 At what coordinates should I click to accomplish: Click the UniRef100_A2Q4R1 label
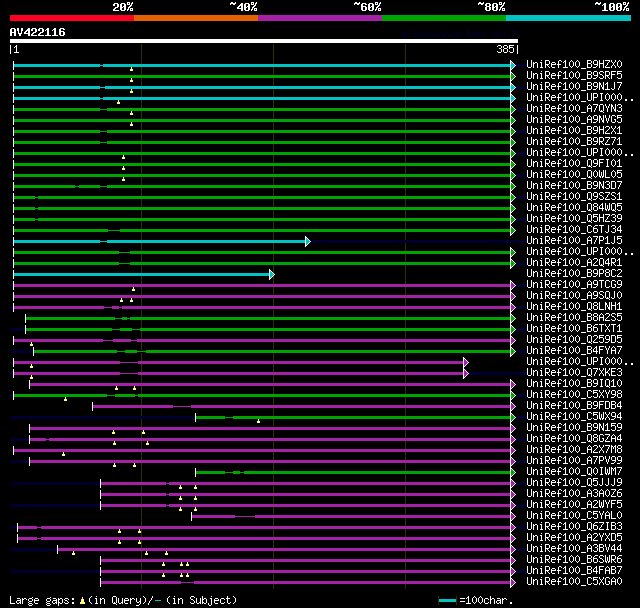coord(574,263)
